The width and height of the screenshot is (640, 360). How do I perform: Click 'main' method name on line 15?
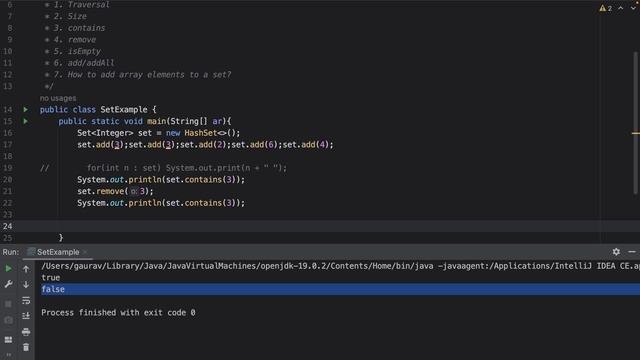point(156,121)
